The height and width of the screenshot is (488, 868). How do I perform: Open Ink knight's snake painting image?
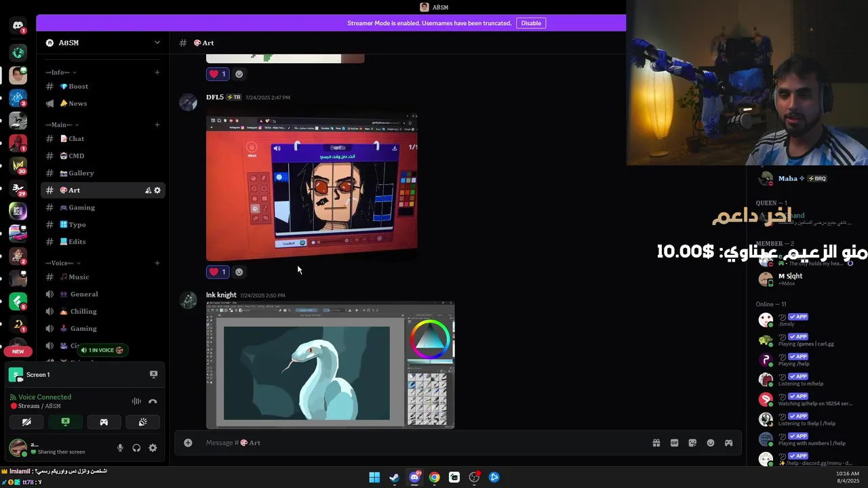pos(330,366)
